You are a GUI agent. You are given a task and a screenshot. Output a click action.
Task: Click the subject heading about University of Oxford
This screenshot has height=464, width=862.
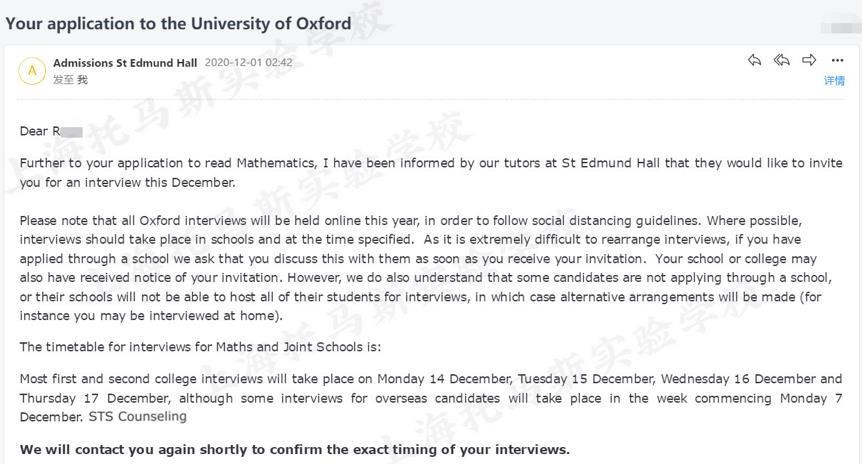point(178,24)
